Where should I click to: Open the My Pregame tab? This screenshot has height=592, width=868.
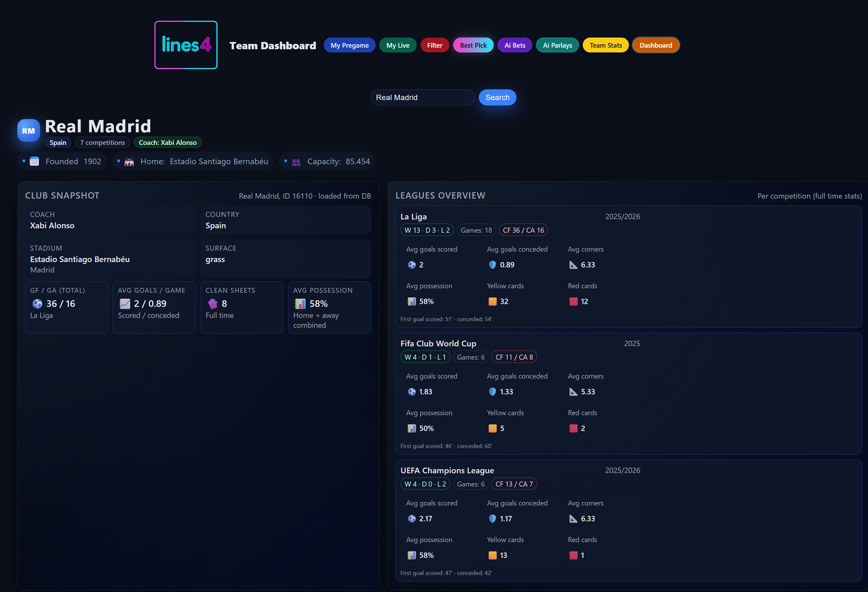coord(350,45)
